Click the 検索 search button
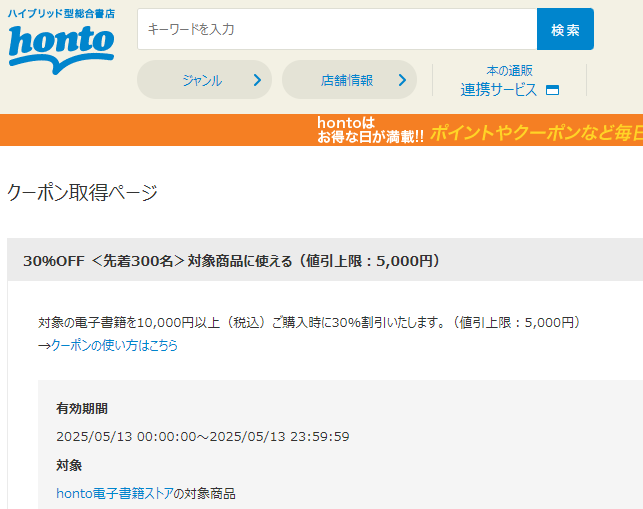 pyautogui.click(x=565, y=29)
